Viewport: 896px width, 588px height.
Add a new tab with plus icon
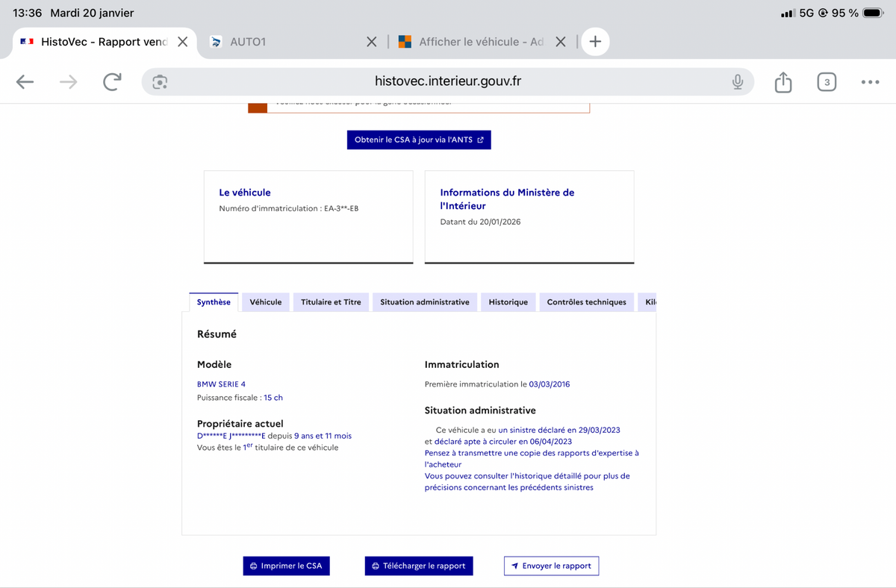tap(595, 42)
